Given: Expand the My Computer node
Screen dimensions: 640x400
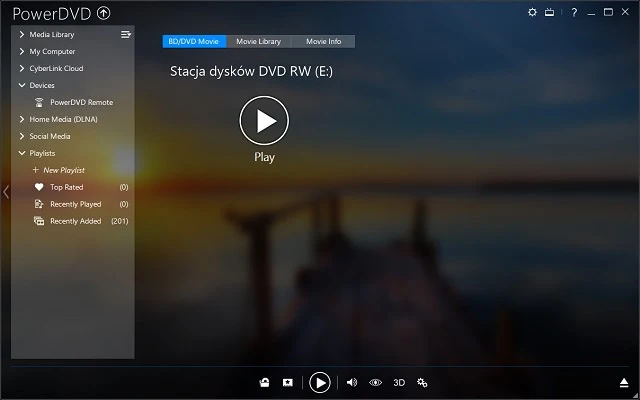Looking at the screenshot, I should tap(22, 51).
